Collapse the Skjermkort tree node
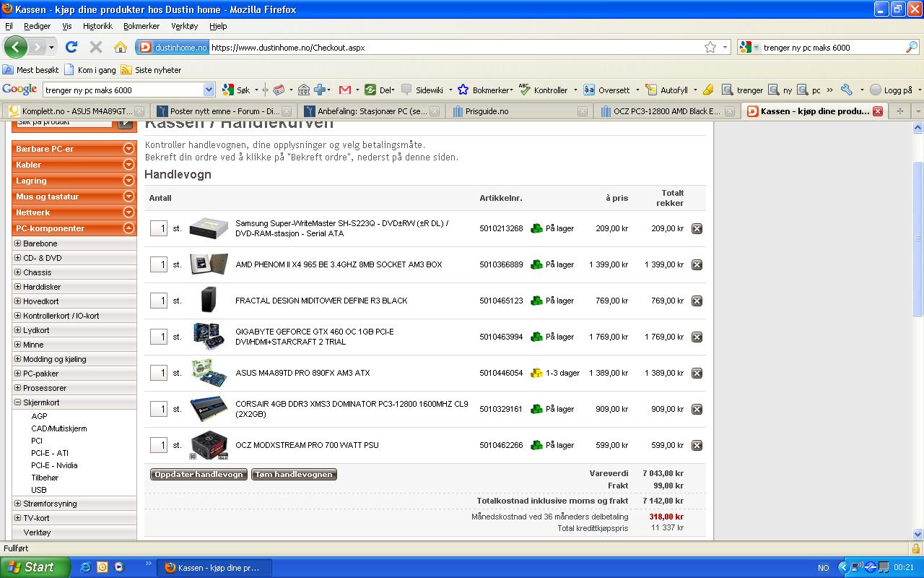 (x=18, y=402)
